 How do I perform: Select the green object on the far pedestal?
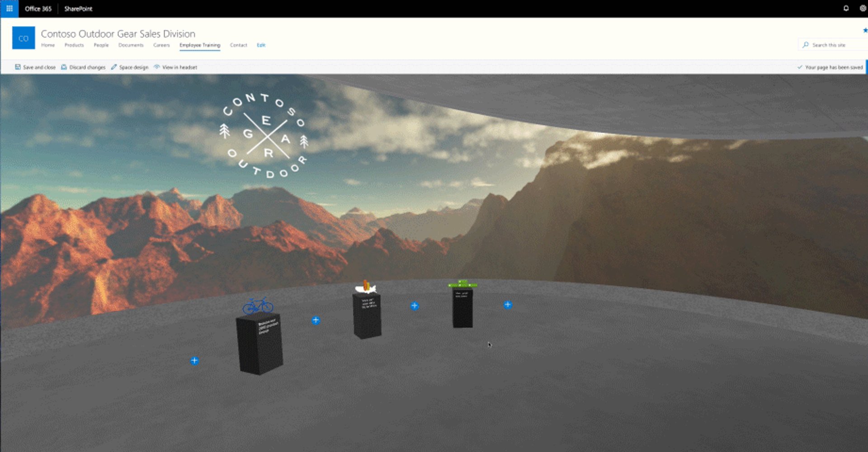click(462, 284)
